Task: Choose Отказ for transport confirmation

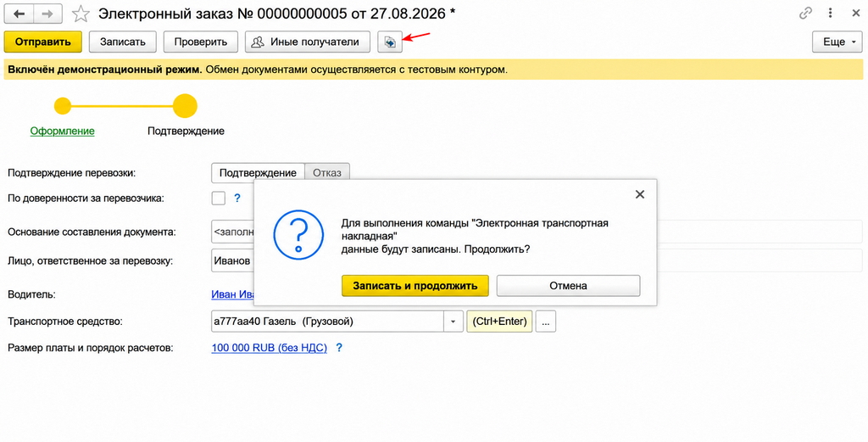Action: click(x=327, y=173)
